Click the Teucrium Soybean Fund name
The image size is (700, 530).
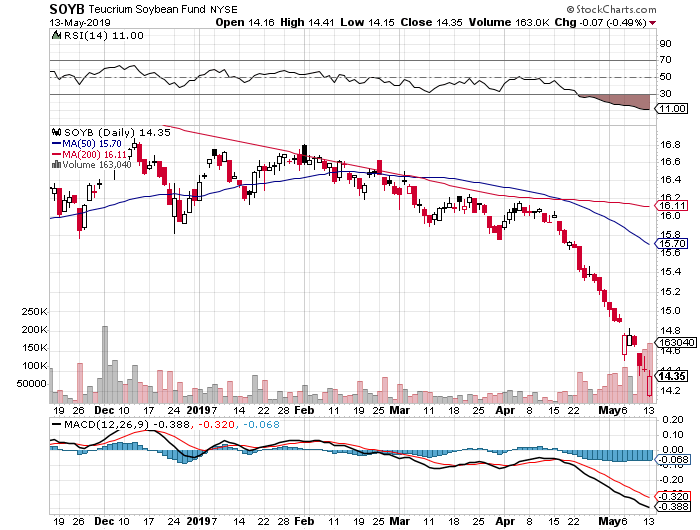[147, 9]
